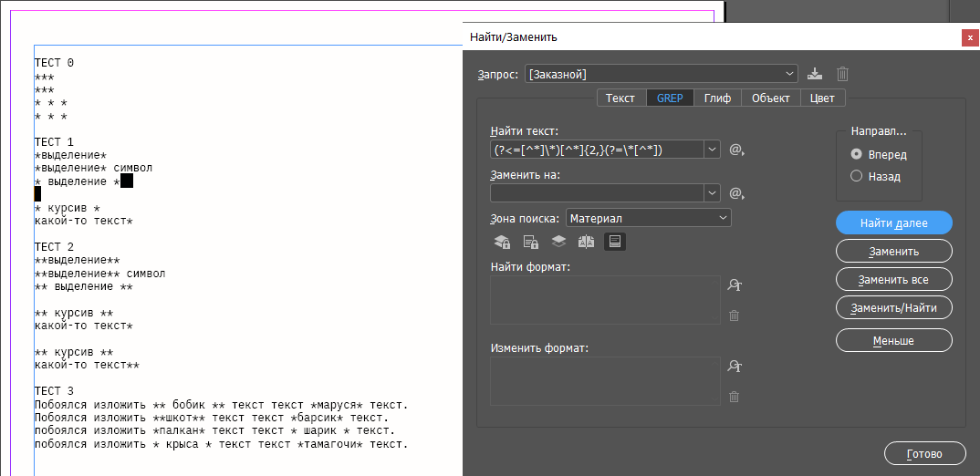Expand the Найти текст history dropdown arrow
The image size is (980, 476).
tap(712, 150)
